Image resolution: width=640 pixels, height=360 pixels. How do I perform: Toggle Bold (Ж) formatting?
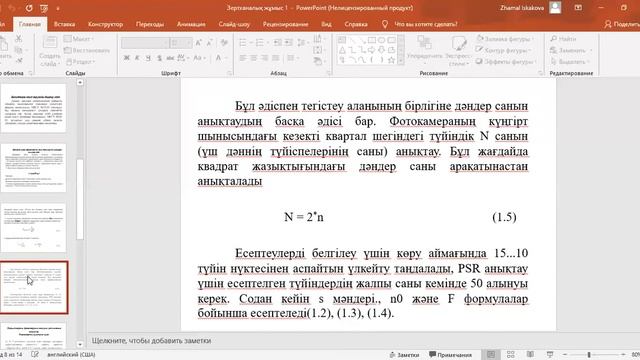(x=127, y=58)
